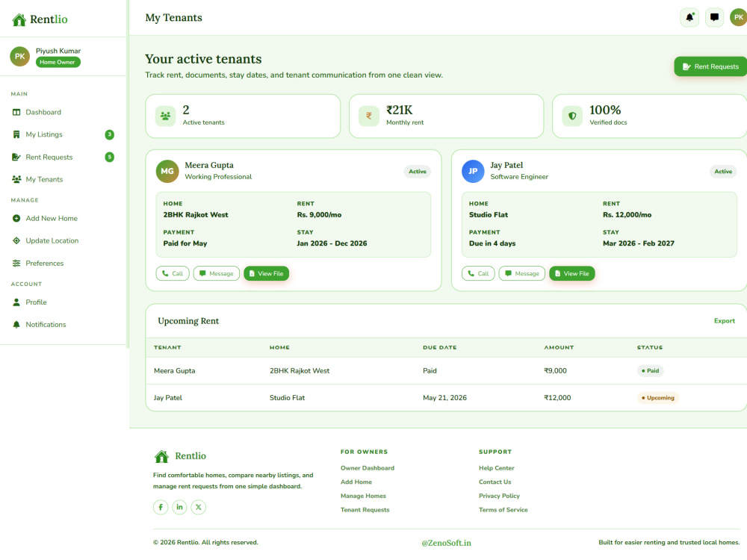Click the My Tenants people icon in sidebar
Image resolution: width=747 pixels, height=560 pixels.
click(16, 179)
